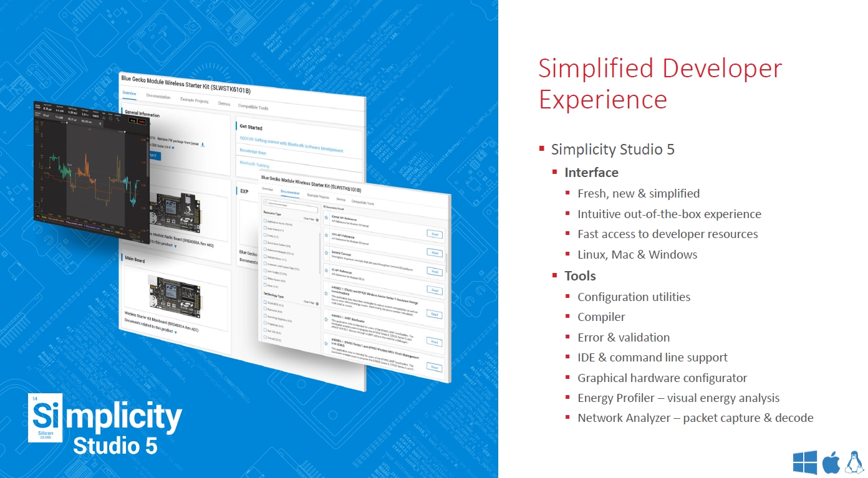Open Documentation tab in back window
The image size is (868, 478).
point(158,97)
